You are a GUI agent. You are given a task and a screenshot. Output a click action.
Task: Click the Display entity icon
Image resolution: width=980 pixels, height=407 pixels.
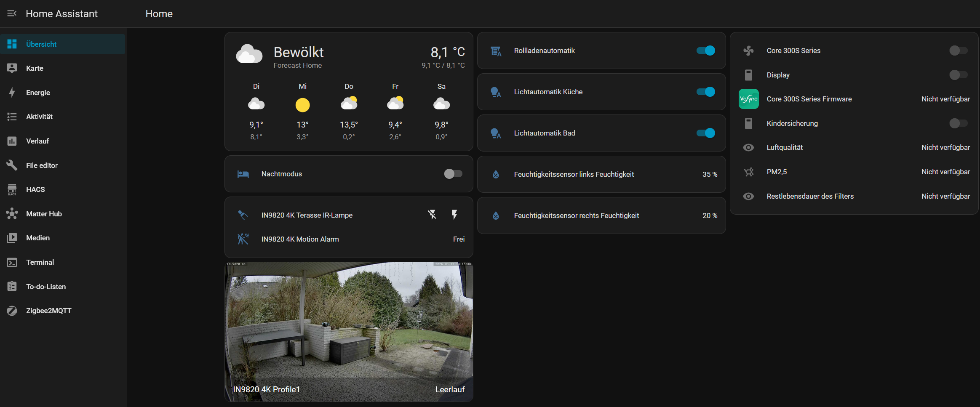(x=748, y=75)
